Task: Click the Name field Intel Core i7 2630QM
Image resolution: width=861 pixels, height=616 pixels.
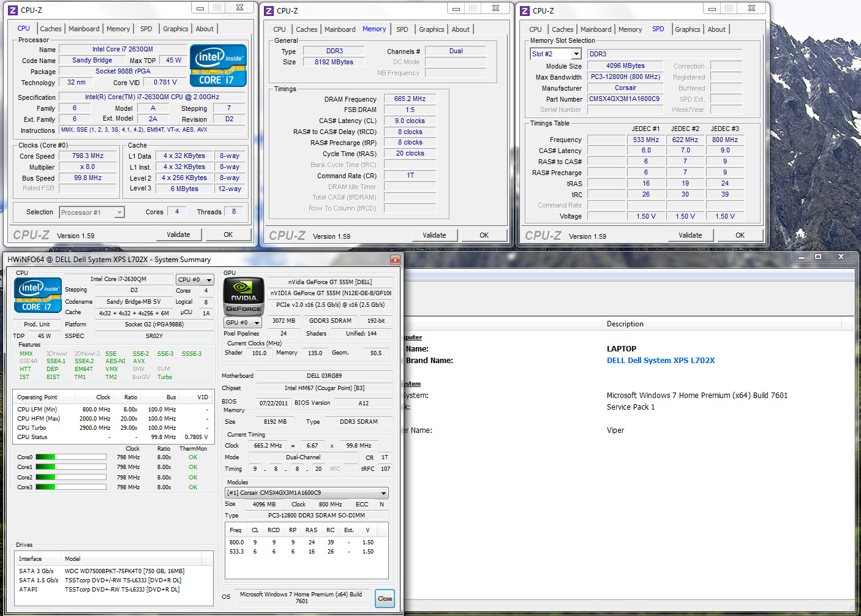Action: click(122, 49)
